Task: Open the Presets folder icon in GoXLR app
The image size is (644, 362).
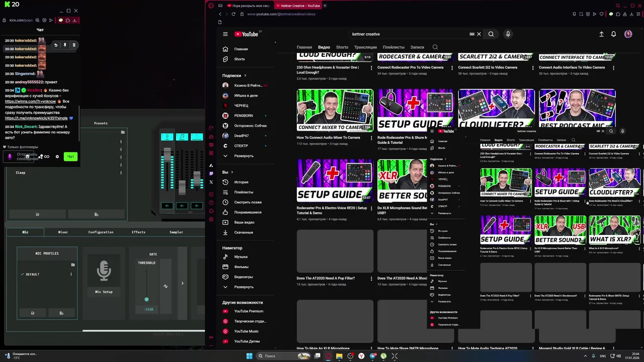Action: (122, 132)
